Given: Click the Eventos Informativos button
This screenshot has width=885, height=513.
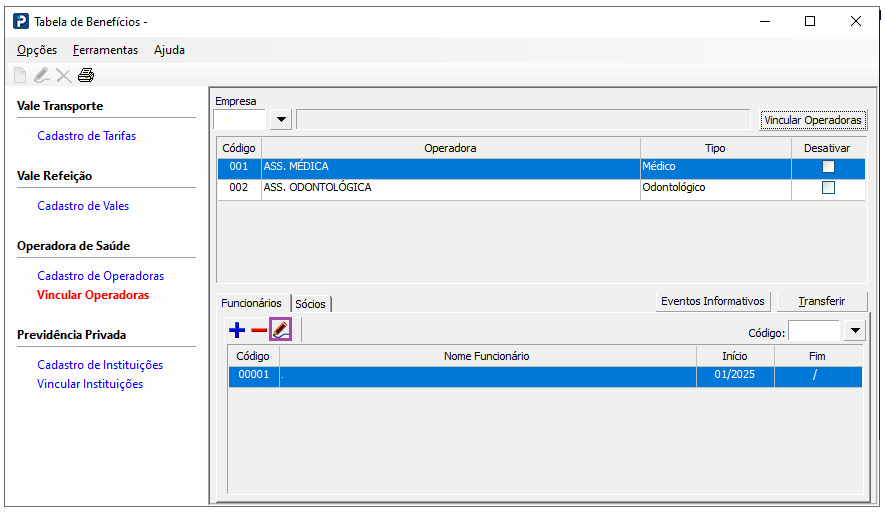Looking at the screenshot, I should point(713,301).
